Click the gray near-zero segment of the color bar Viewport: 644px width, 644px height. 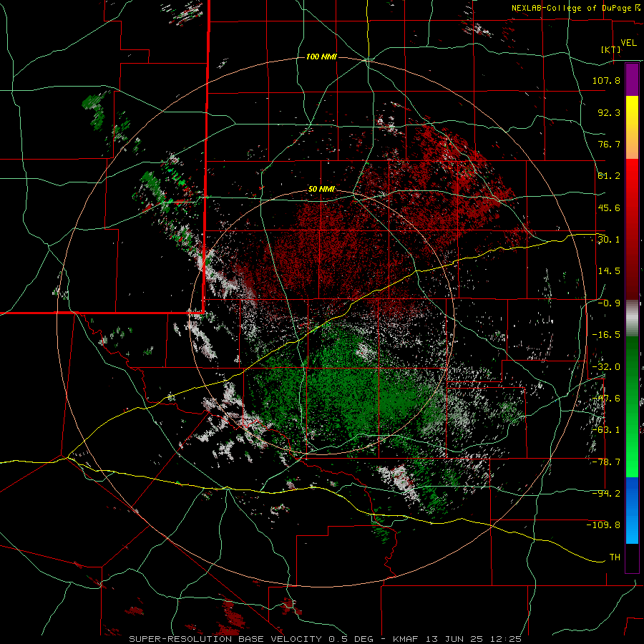632,318
